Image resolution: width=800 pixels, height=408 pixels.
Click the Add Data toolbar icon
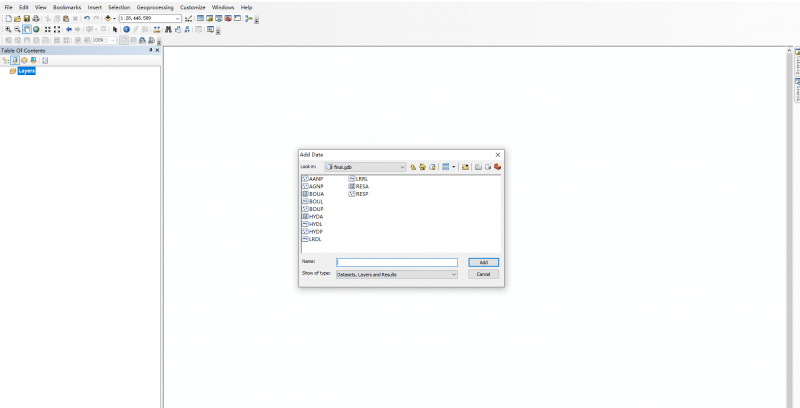coord(108,18)
